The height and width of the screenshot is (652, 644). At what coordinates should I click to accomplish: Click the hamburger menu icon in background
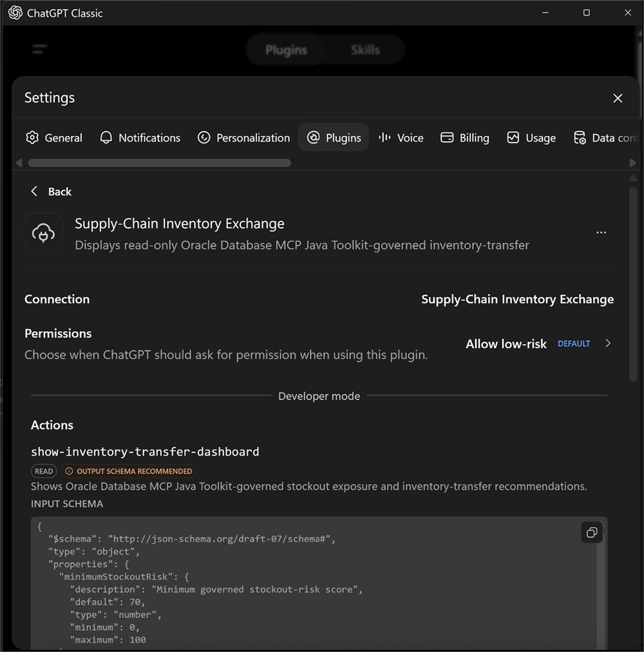pyautogui.click(x=39, y=49)
